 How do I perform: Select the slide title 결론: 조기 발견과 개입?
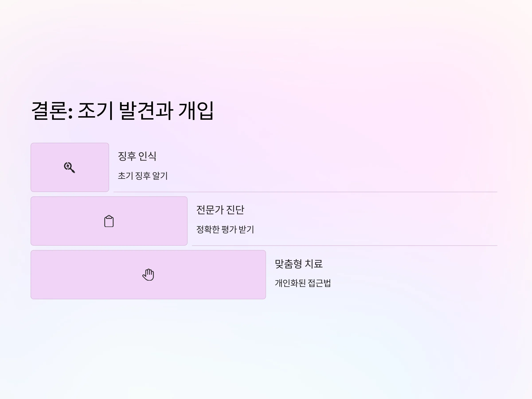coord(122,111)
